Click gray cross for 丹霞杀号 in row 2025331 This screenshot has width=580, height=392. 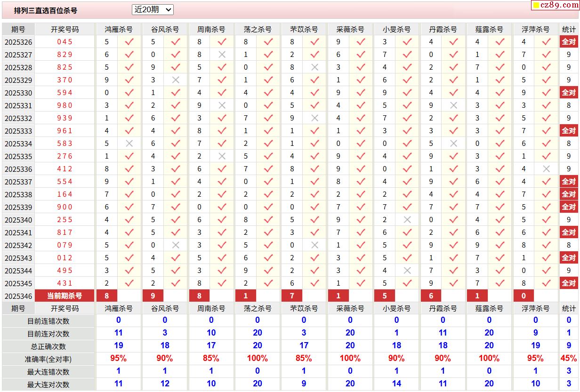pyautogui.click(x=453, y=105)
